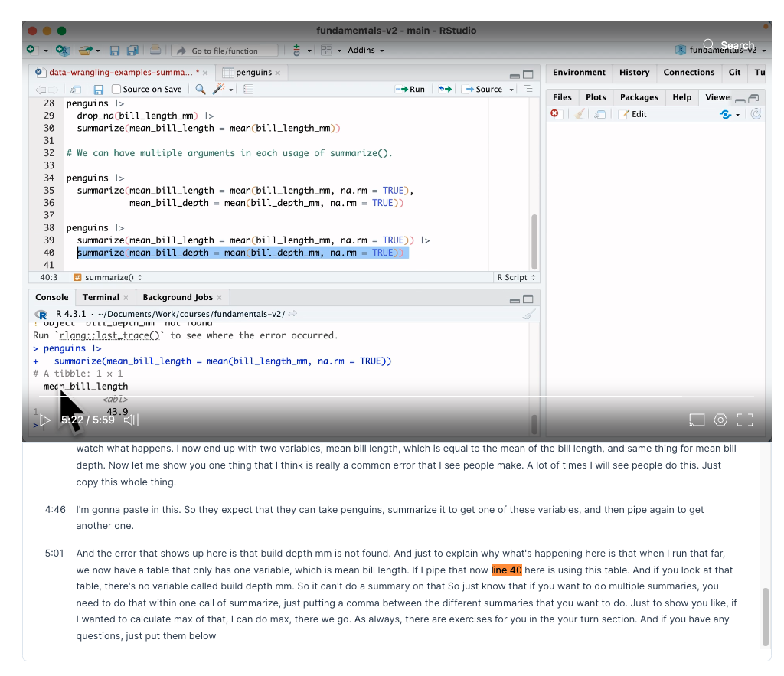Open the recent files dropdown arrow
Screen dimensions: 784x676
(x=98, y=51)
